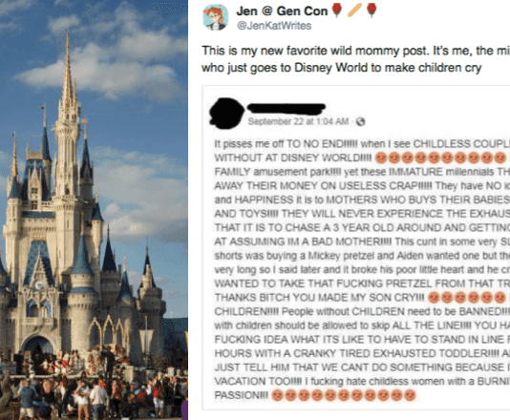The width and height of the screenshot is (510, 420).
Task: Click the first angry emoji after PASSION
Action: (x=277, y=395)
